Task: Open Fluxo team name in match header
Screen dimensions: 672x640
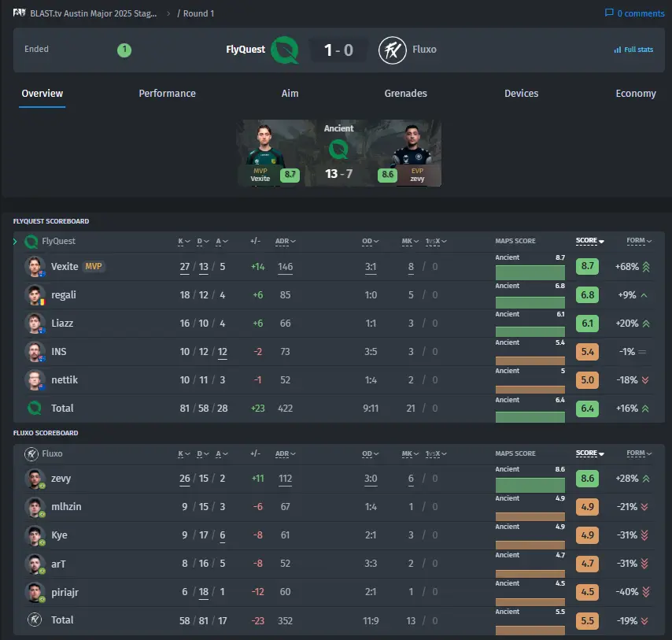Action: tap(424, 50)
